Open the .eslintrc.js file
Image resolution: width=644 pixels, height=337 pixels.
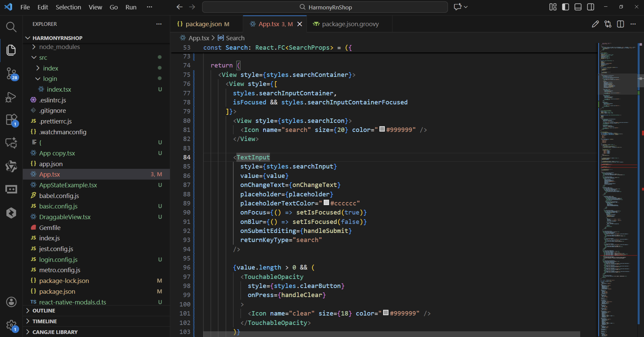point(53,100)
